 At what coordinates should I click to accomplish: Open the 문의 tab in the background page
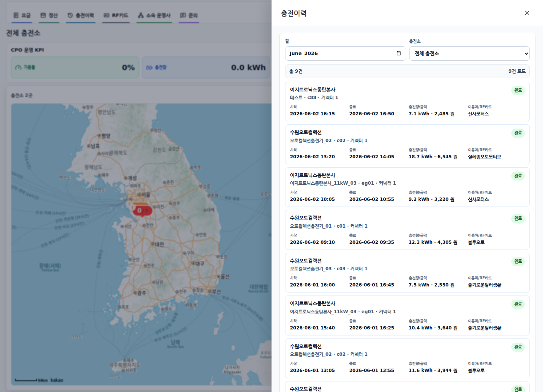click(189, 15)
